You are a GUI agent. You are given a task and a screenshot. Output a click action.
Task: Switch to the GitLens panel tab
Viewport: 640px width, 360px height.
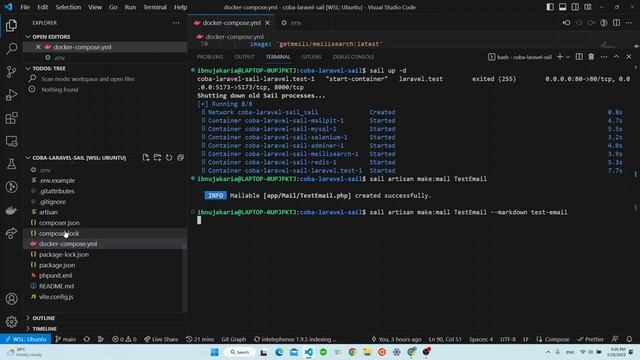point(311,57)
